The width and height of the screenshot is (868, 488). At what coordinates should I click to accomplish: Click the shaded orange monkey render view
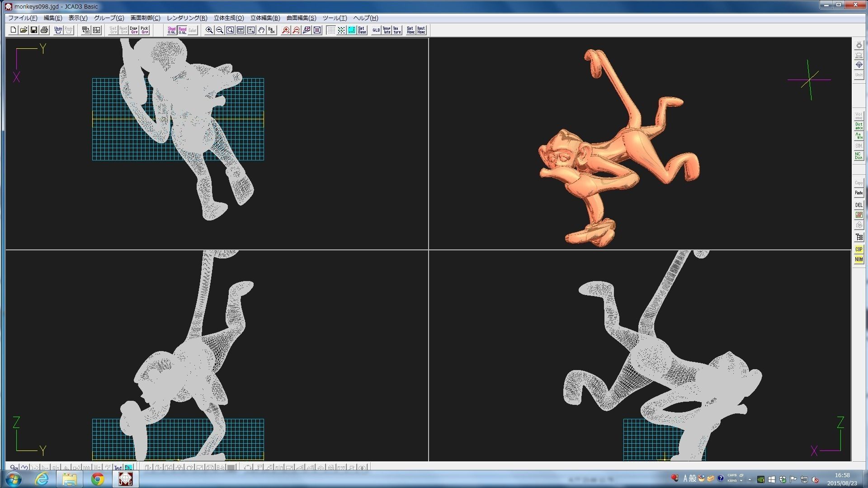[x=640, y=144]
